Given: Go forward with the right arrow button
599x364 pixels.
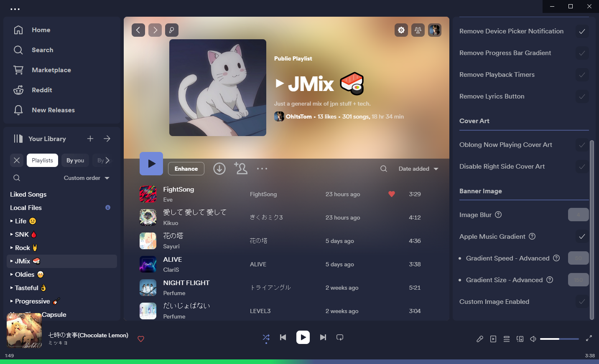Looking at the screenshot, I should click(x=155, y=30).
